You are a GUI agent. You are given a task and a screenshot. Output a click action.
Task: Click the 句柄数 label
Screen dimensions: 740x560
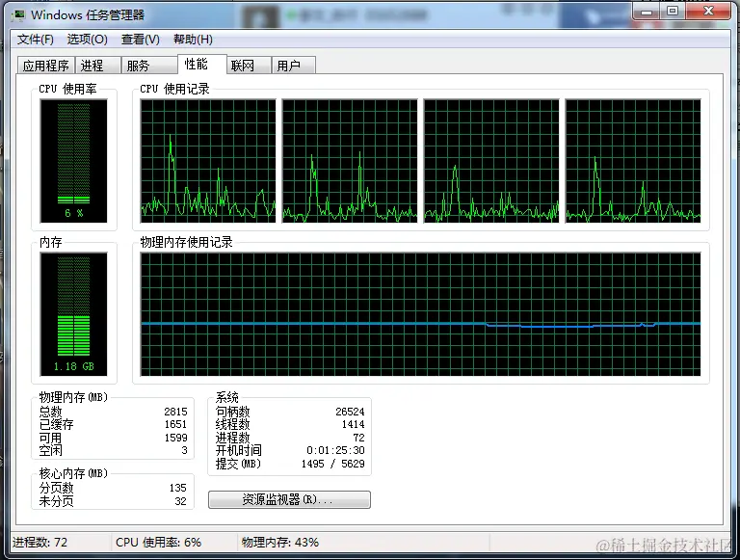pyautogui.click(x=232, y=412)
